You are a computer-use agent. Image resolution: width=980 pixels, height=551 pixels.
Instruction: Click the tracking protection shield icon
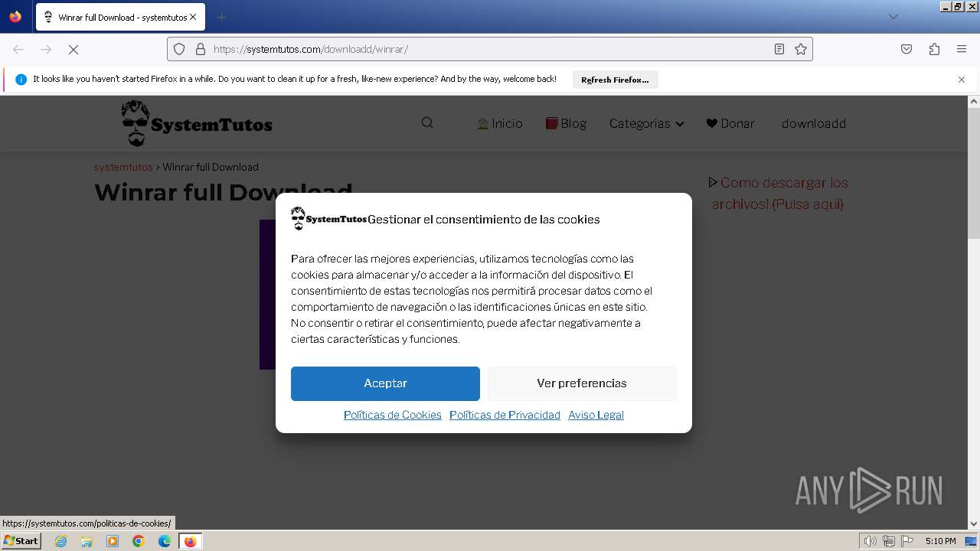(179, 49)
